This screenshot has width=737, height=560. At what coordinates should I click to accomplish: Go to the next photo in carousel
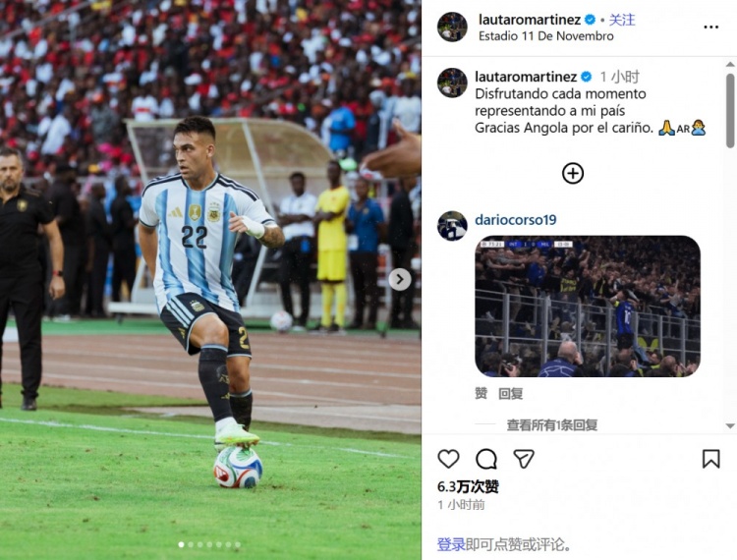400,280
